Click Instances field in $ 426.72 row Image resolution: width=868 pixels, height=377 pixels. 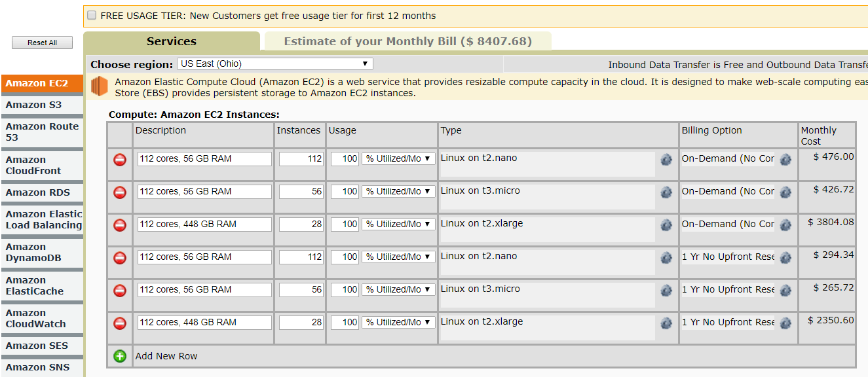301,192
